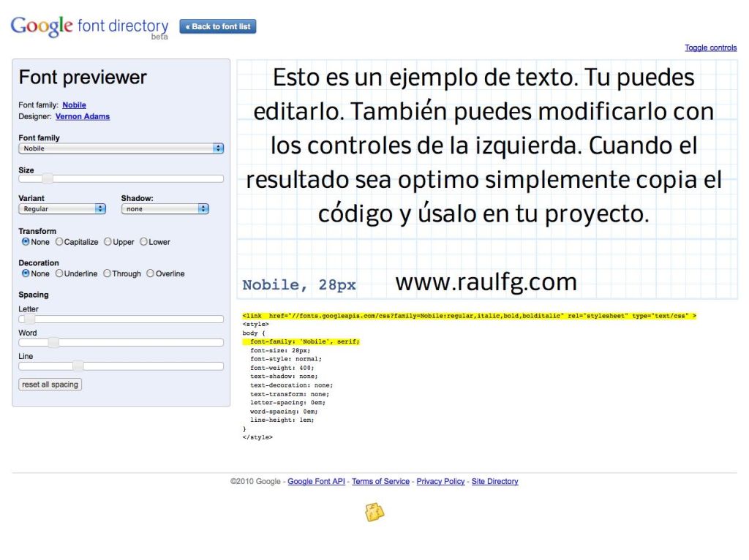Screen dimensions: 749x560
Task: Click the line-height: 1em code line
Action: pos(282,420)
